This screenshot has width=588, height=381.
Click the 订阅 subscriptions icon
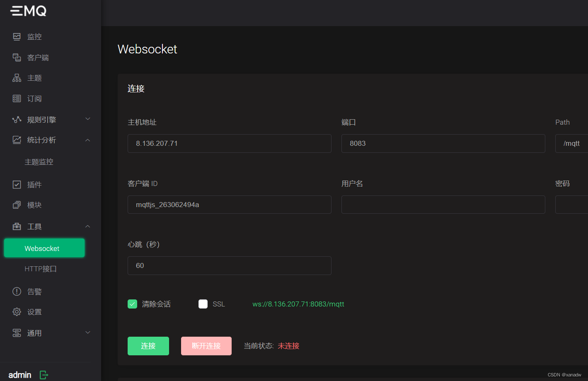click(x=17, y=99)
